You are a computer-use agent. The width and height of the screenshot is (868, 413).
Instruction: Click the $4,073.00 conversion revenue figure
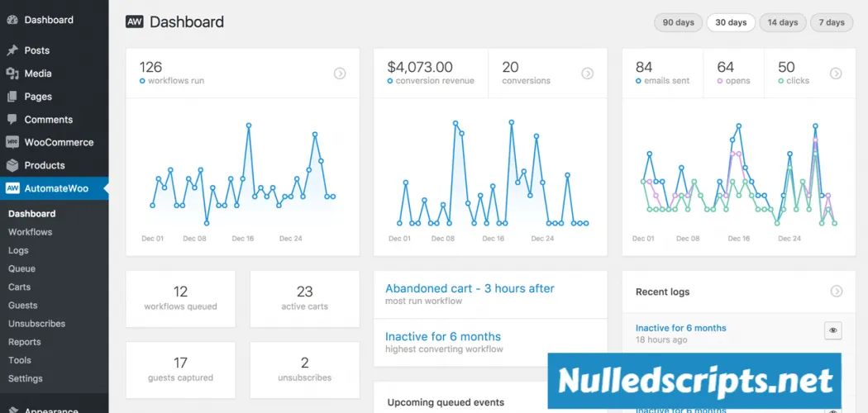tap(420, 68)
